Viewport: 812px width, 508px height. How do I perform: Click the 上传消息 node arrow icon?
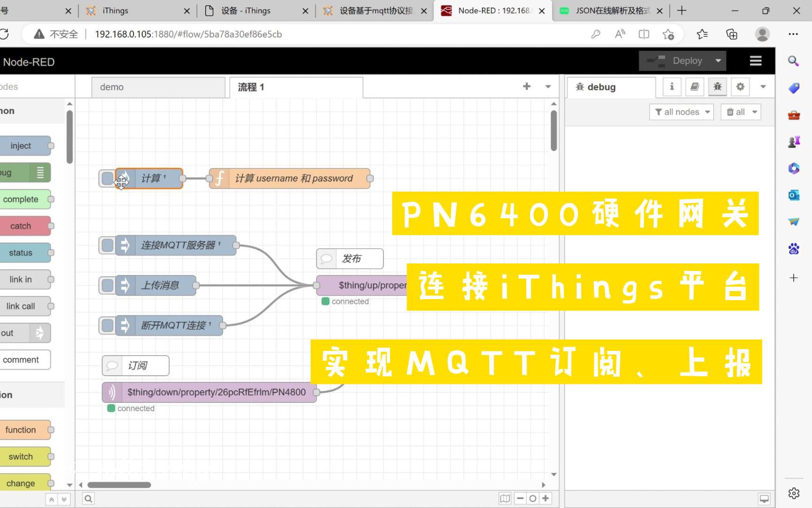click(125, 285)
